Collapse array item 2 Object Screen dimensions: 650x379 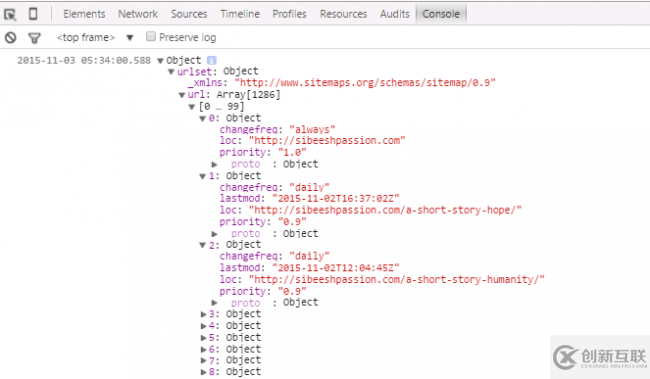[x=202, y=245]
